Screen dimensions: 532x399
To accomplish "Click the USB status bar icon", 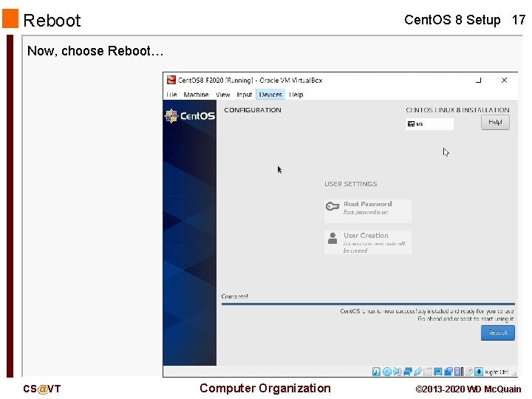I will point(417,372).
